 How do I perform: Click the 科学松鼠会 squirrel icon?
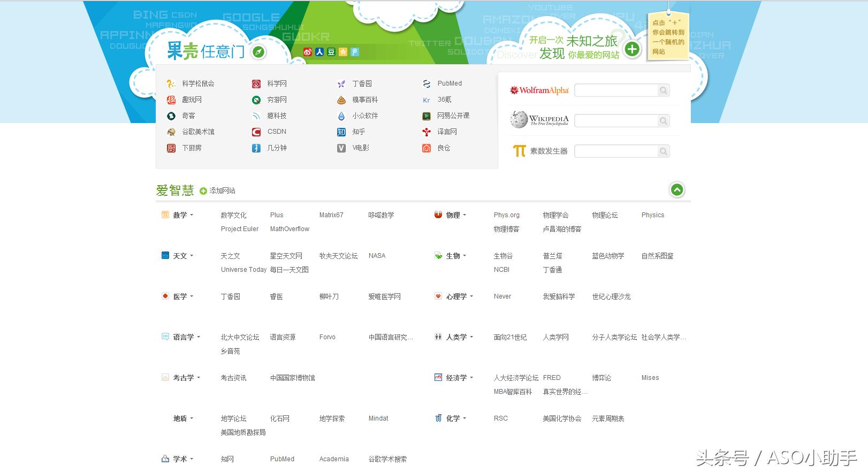point(171,83)
